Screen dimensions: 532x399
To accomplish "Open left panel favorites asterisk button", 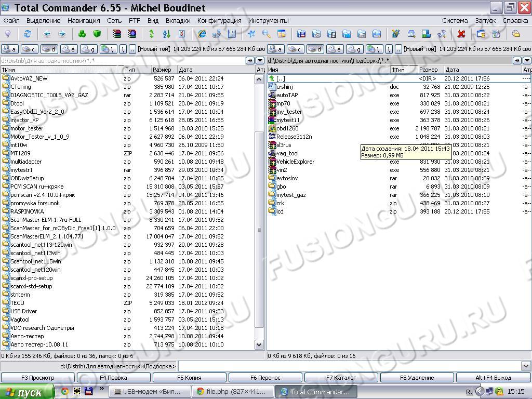I will pos(250,61).
